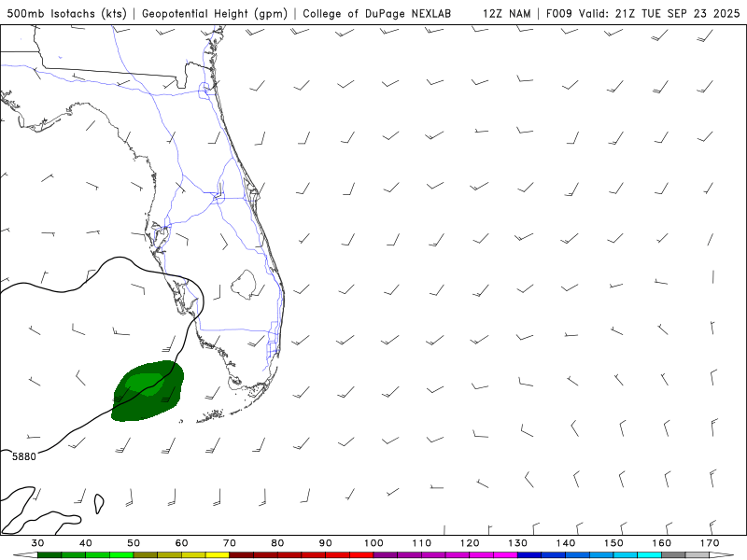Click the legend value 80
Image resolution: width=747 pixels, height=560 pixels.
(277, 543)
